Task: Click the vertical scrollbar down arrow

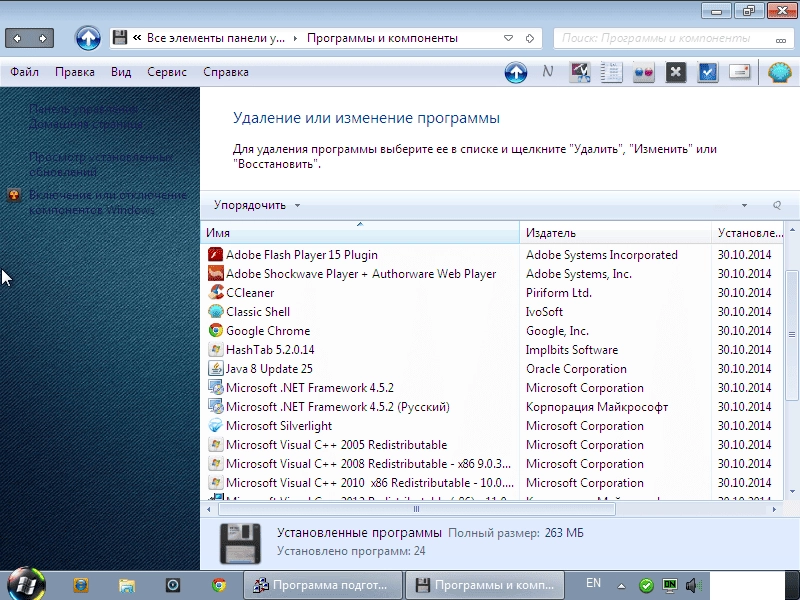Action: point(792,491)
